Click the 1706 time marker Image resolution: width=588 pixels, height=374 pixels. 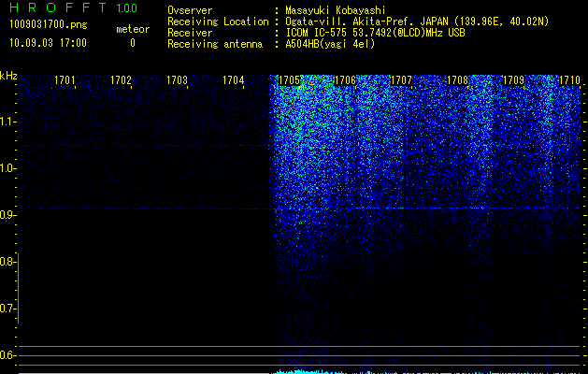(x=345, y=80)
